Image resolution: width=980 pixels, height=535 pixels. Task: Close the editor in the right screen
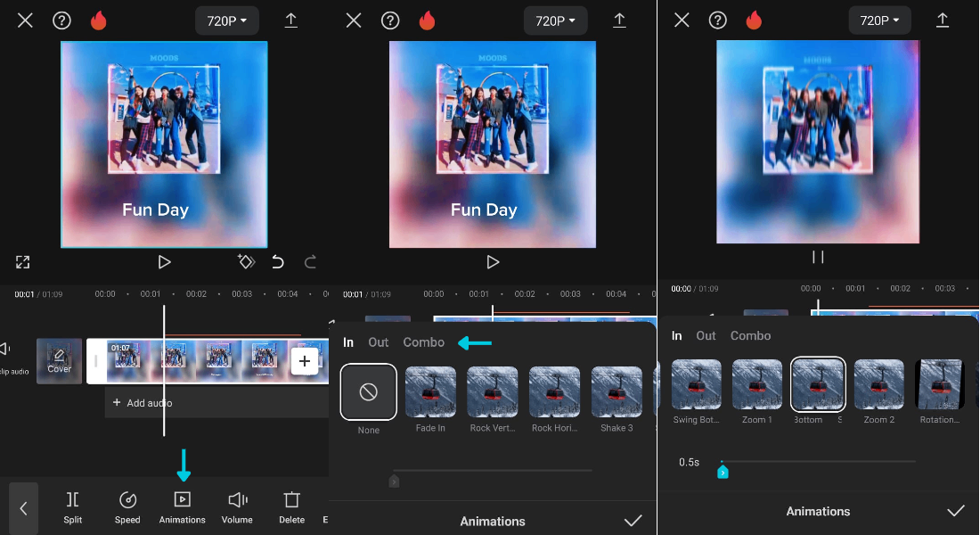coord(682,21)
